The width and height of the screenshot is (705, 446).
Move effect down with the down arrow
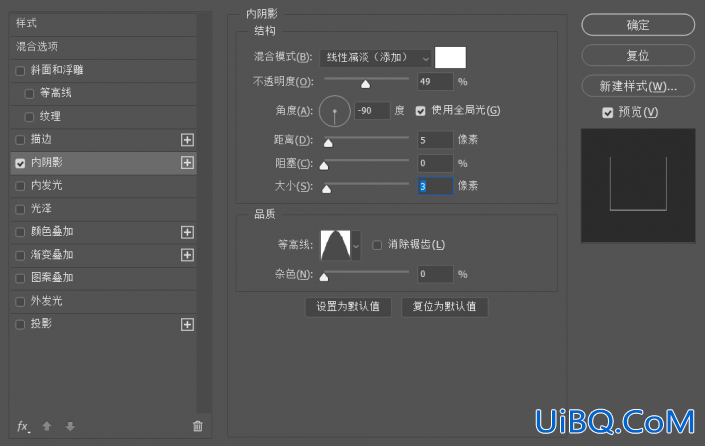[x=70, y=426]
